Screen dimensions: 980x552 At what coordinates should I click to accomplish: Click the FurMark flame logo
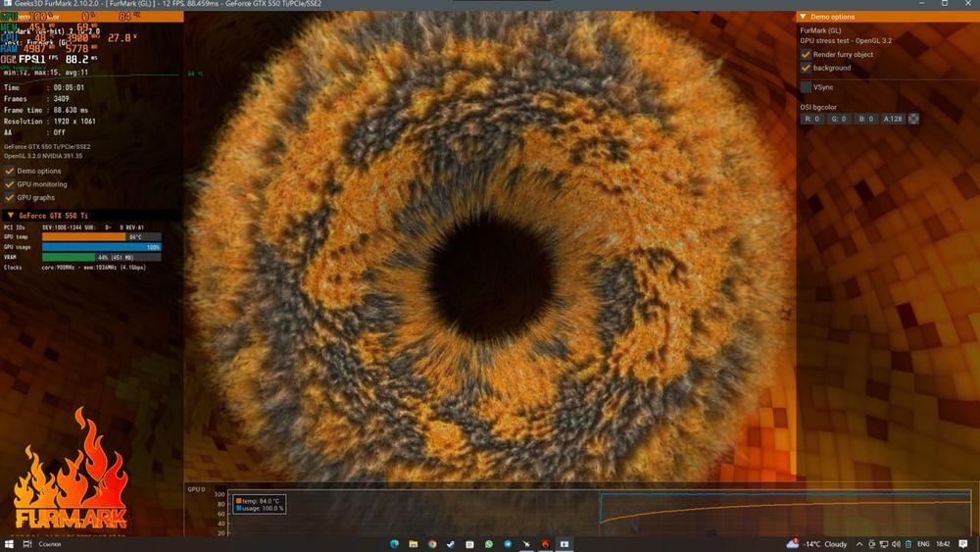[71, 469]
